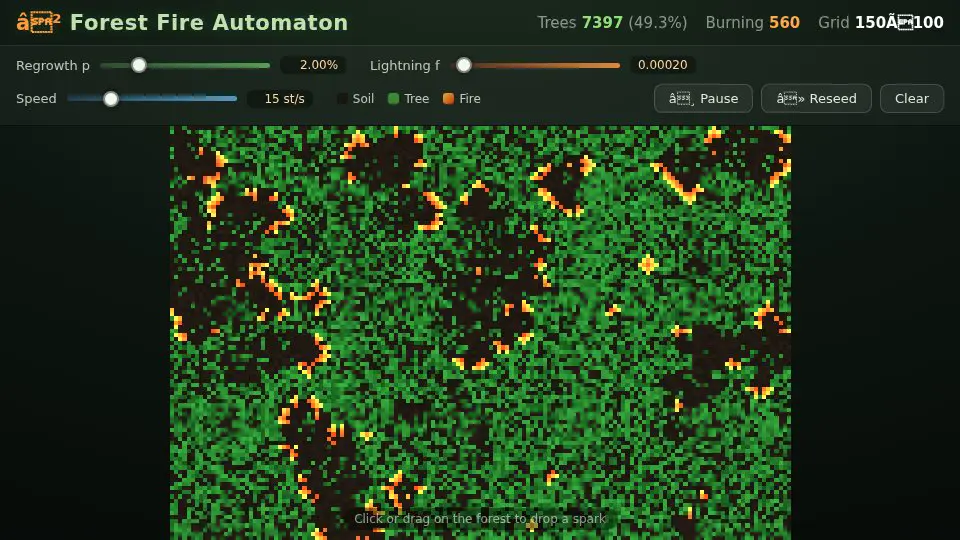The height and width of the screenshot is (540, 960).
Task: Click the orange Fire legend swatch
Action: [x=448, y=99]
